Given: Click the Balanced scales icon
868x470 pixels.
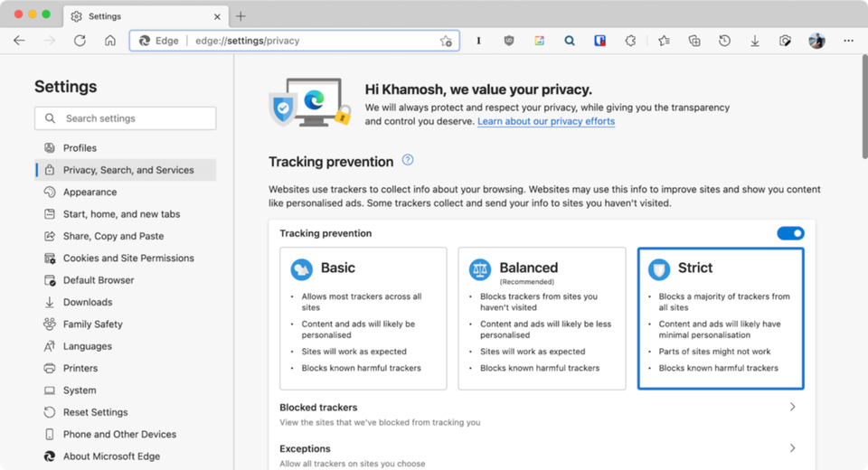Looking at the screenshot, I should click(480, 269).
